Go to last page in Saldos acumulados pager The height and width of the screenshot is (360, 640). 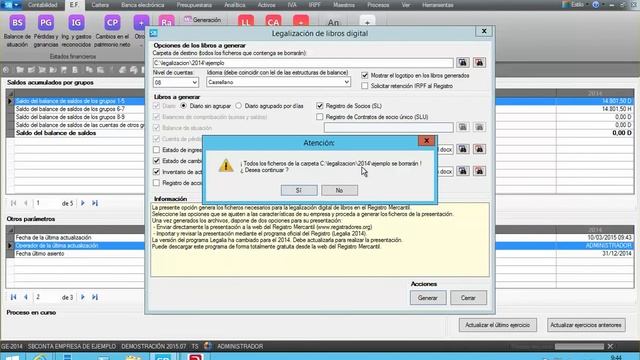(x=95, y=203)
